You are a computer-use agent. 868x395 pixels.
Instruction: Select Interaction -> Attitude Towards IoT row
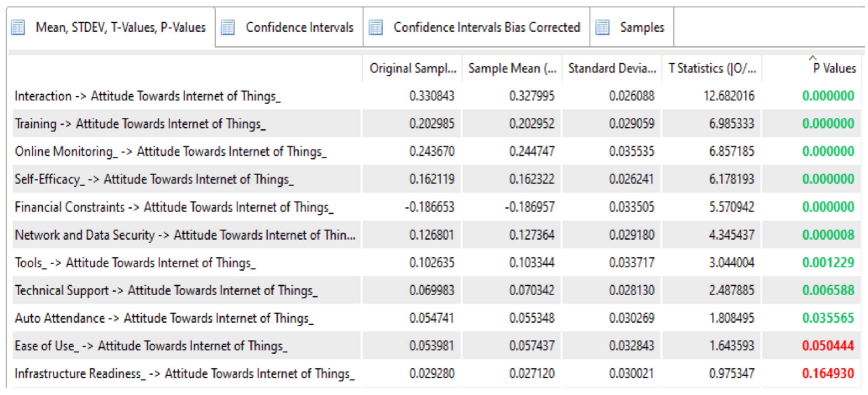148,96
